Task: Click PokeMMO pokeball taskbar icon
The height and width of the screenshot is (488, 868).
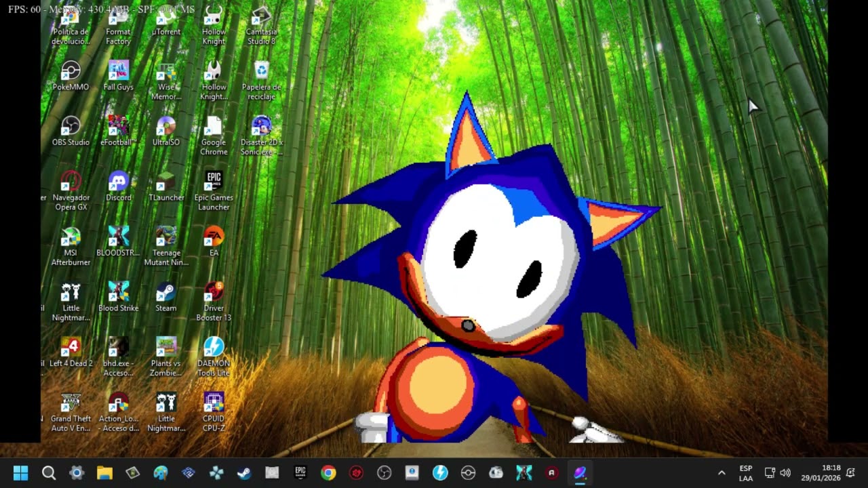Action: (x=468, y=472)
